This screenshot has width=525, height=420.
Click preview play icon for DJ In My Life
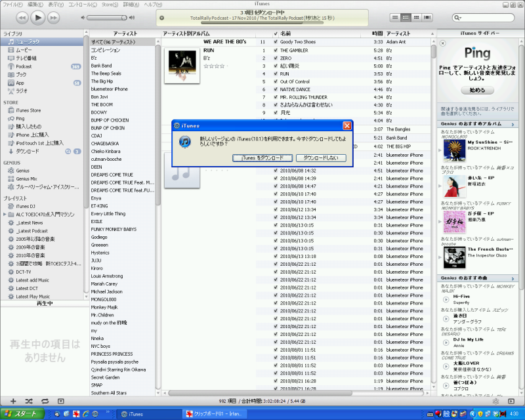tap(446, 343)
